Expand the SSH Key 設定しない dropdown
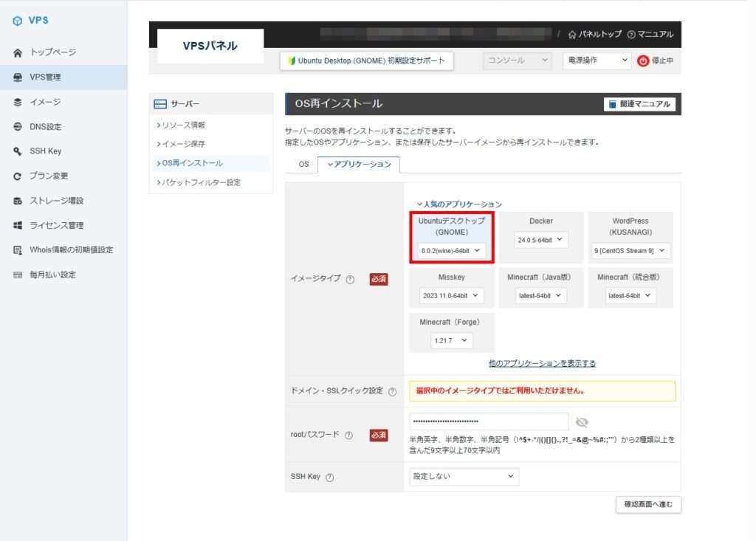756x541 pixels. point(464,477)
